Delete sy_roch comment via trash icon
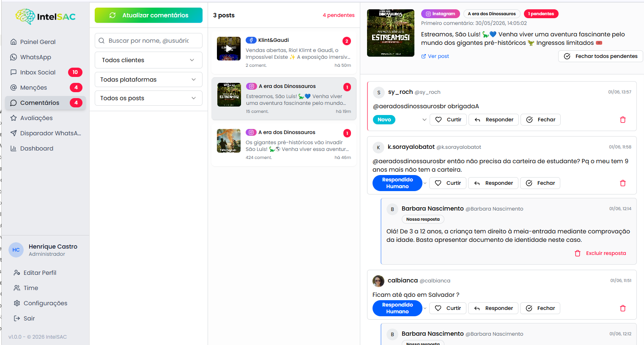The width and height of the screenshot is (644, 345). [x=623, y=120]
